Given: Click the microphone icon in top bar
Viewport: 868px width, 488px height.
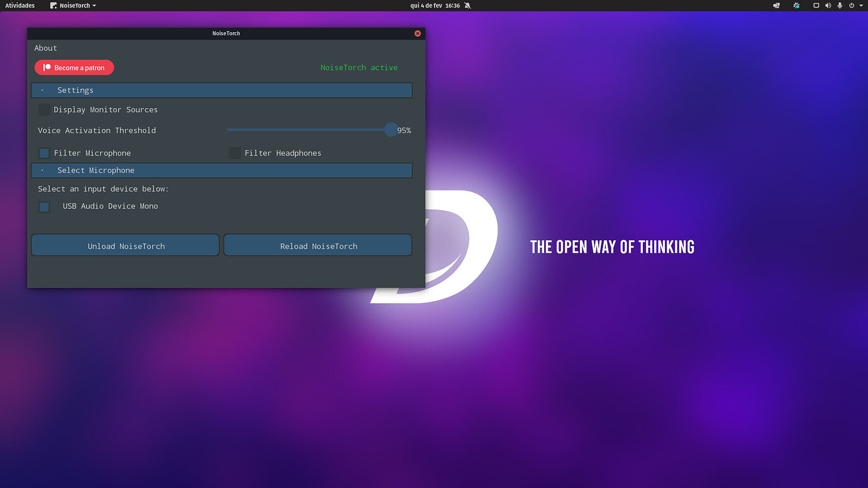Looking at the screenshot, I should coord(840,6).
